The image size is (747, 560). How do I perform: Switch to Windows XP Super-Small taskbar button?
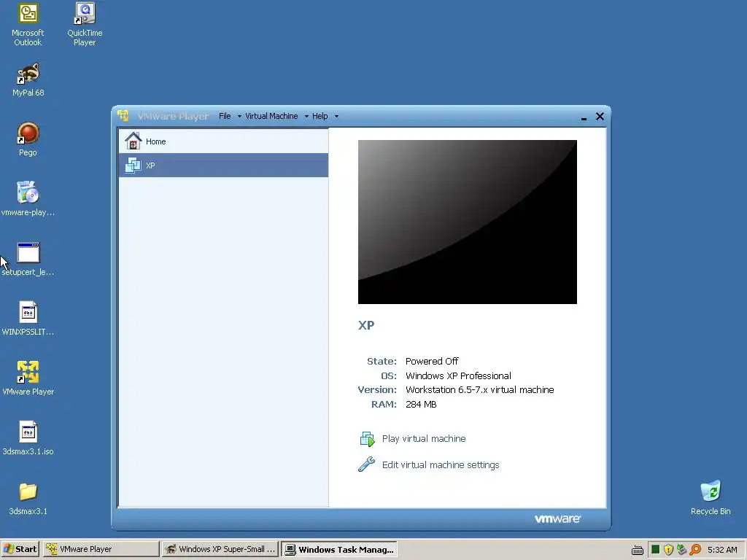(220, 549)
